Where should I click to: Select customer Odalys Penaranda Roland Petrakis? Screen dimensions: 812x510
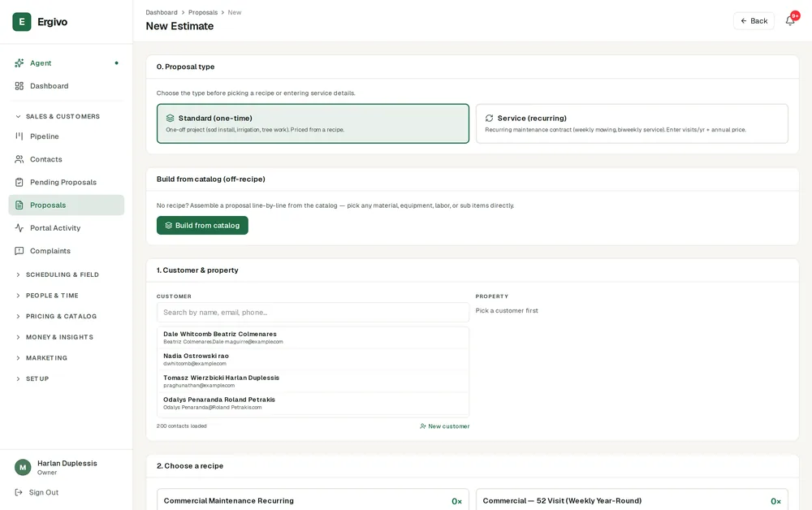tap(313, 403)
